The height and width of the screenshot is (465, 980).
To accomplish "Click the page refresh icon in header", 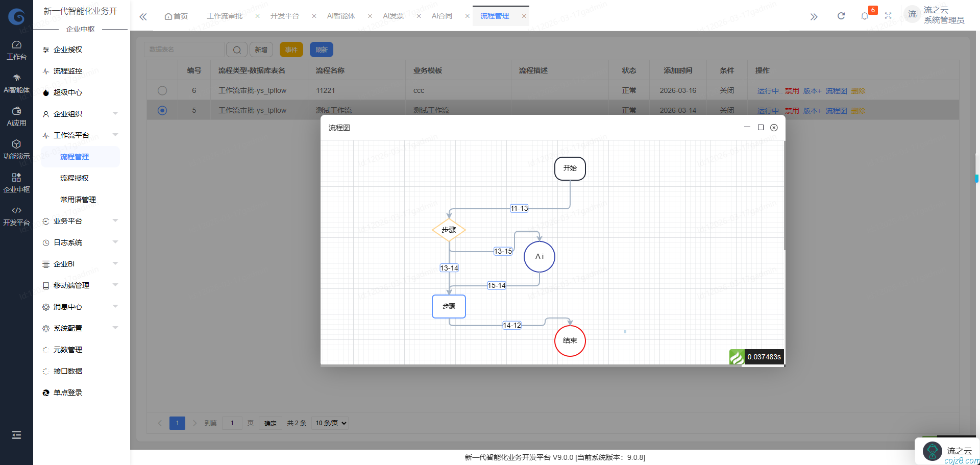I will point(841,16).
